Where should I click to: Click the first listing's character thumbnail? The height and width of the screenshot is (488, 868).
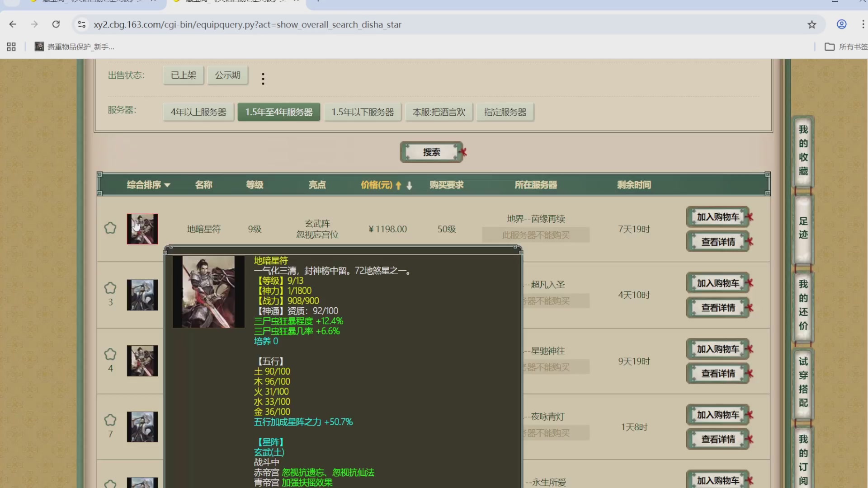[142, 228]
